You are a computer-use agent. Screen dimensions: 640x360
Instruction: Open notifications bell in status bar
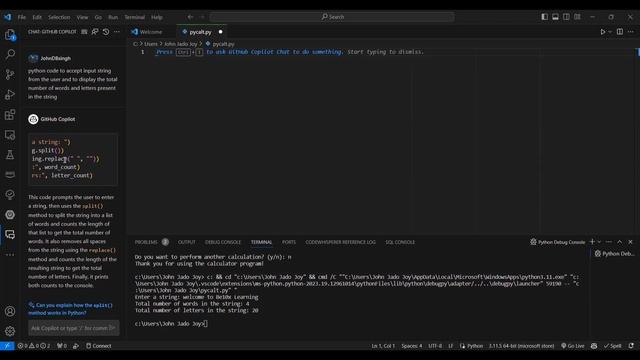point(631,346)
